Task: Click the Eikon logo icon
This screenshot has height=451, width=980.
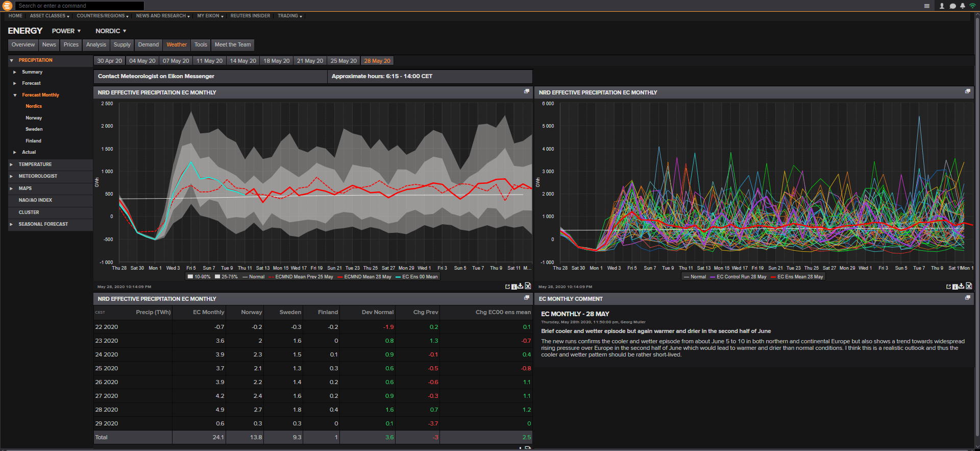Action: point(7,6)
